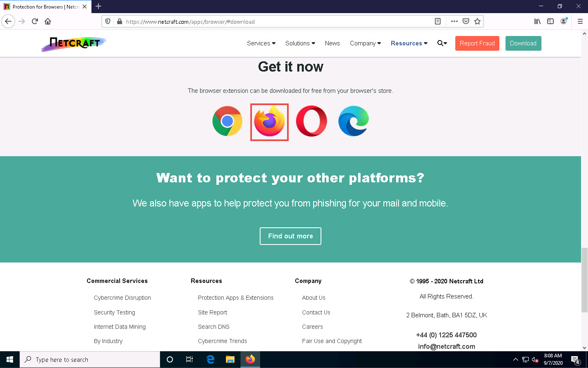
Task: Open Security Testing footer link
Action: click(114, 312)
